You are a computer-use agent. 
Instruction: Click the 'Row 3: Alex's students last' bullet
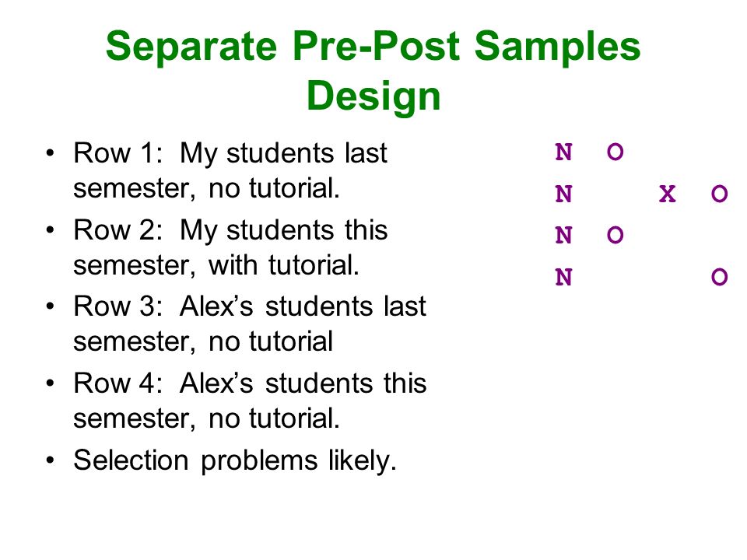(x=250, y=306)
